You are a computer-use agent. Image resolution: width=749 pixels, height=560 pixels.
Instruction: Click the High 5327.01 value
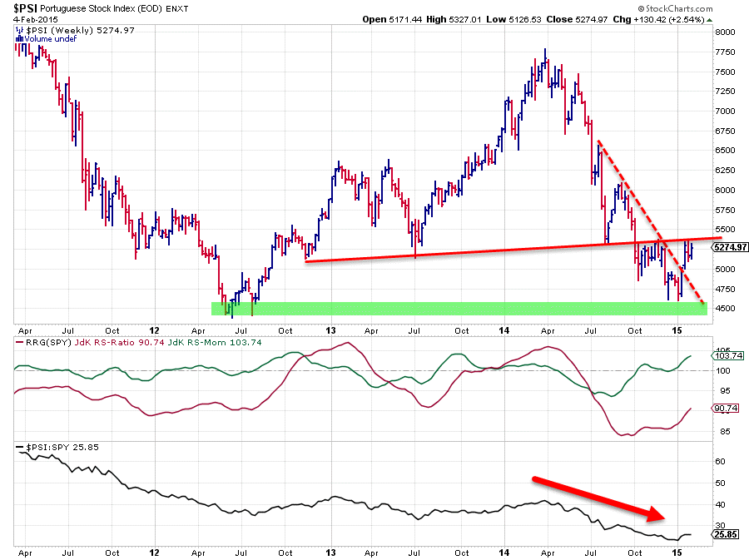[454, 20]
